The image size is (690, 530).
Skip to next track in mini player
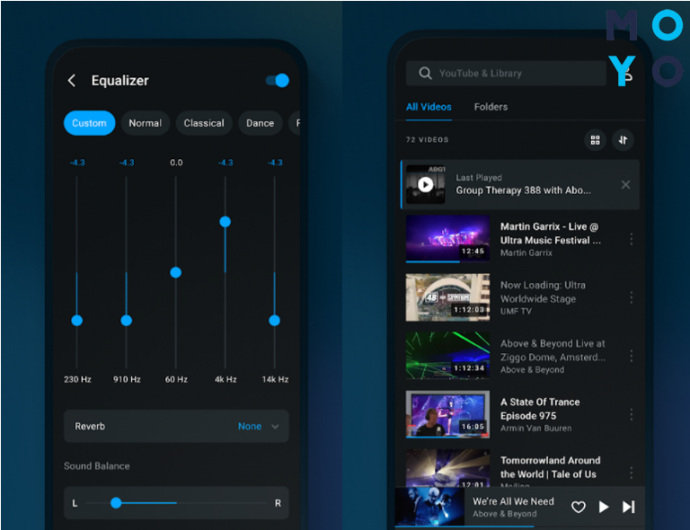(629, 507)
